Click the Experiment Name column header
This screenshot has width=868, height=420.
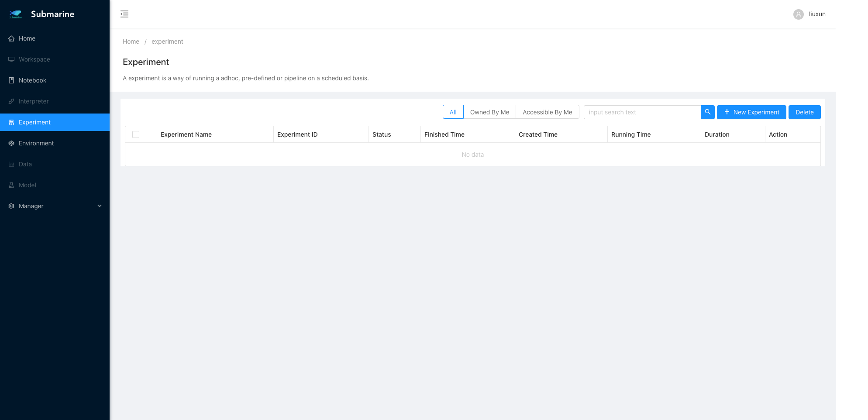click(x=215, y=134)
